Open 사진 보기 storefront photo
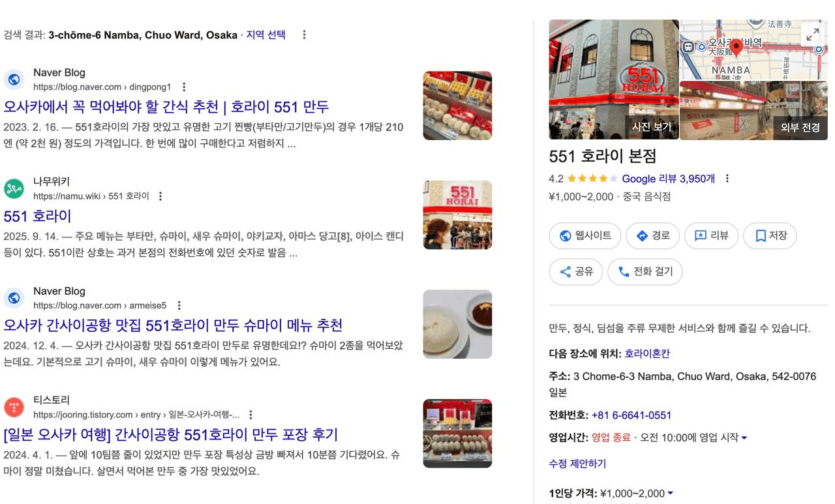This screenshot has height=504, width=835. click(x=614, y=80)
